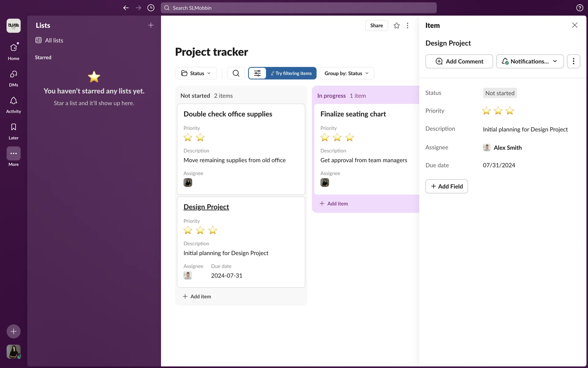The width and height of the screenshot is (588, 368).
Task: Click plus icon to create new list
Action: point(151,25)
